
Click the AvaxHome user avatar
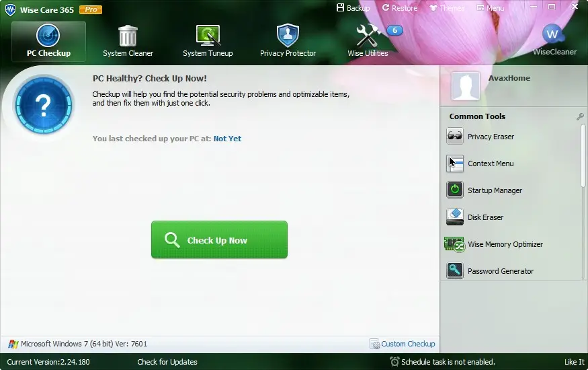[466, 86]
